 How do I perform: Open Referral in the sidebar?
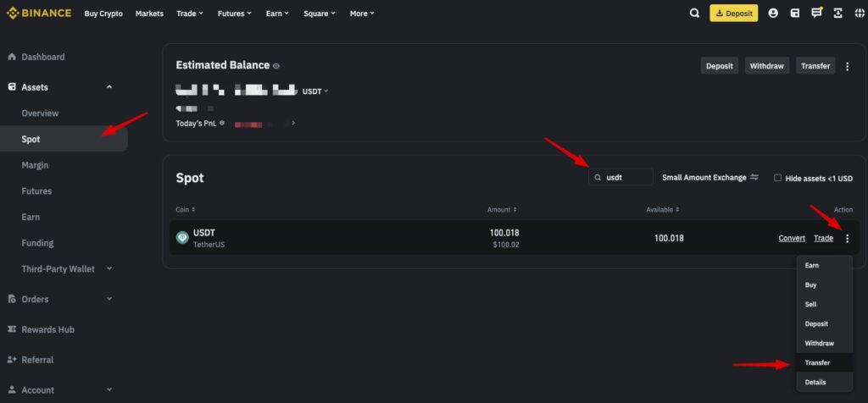pos(37,360)
